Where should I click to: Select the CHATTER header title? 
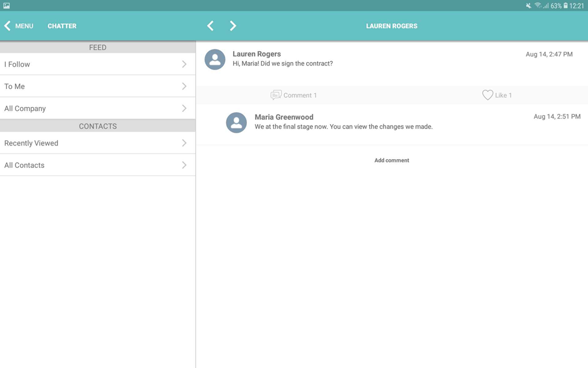(x=62, y=26)
